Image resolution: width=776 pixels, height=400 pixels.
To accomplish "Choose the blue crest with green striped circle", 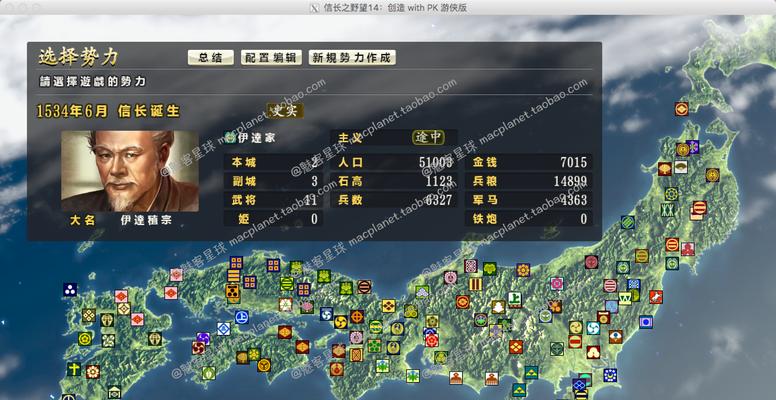I will [x=628, y=222].
